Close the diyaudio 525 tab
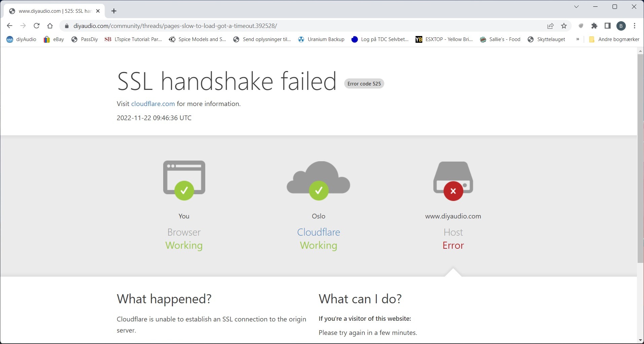This screenshot has height=344, width=644. click(98, 11)
